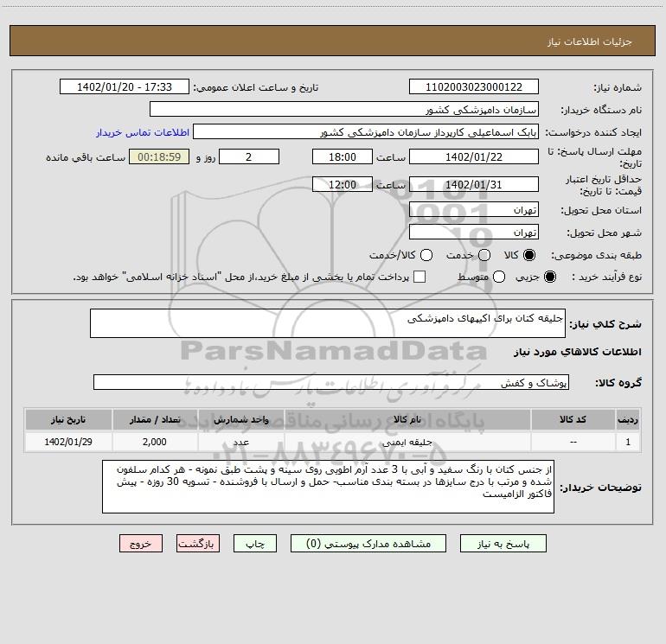Select the جزیی purchase type
The height and width of the screenshot is (644, 666).
[x=549, y=277]
